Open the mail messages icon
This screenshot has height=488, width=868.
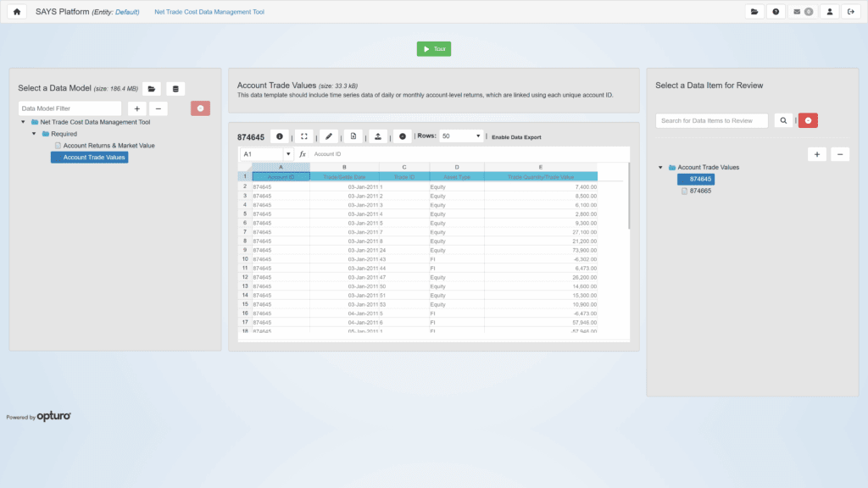[802, 12]
